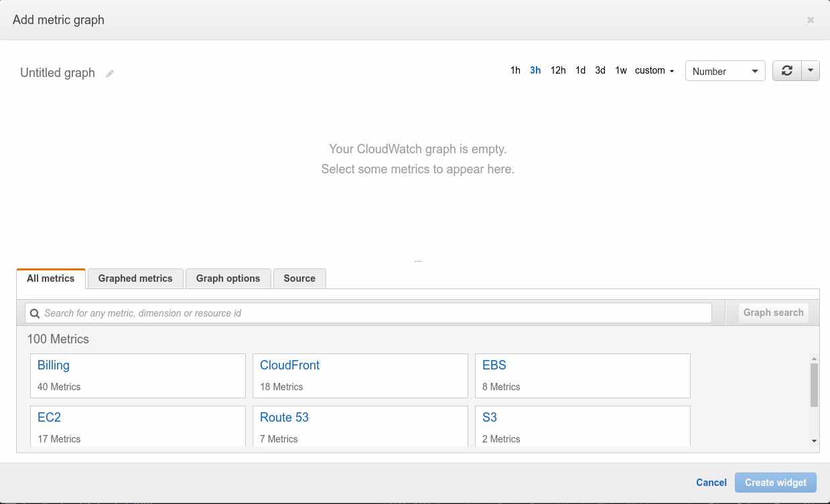The image size is (830, 504).
Task: Click the search magnifier icon
Action: click(35, 313)
